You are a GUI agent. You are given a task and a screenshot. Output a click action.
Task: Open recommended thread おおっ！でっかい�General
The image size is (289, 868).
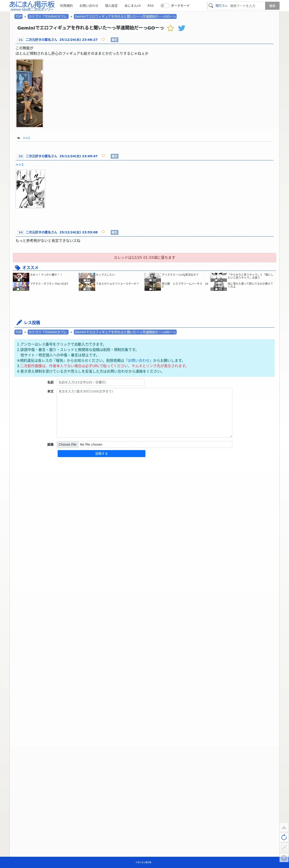click(x=46, y=275)
